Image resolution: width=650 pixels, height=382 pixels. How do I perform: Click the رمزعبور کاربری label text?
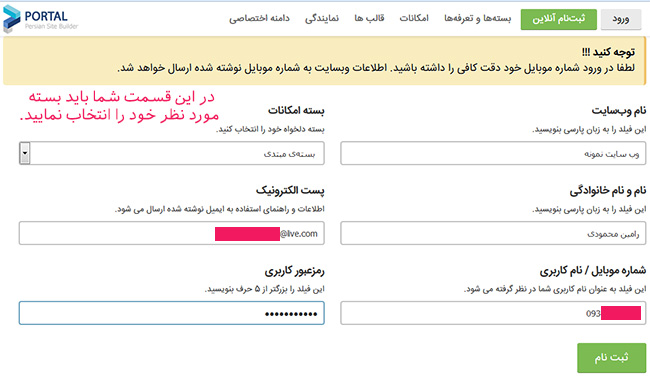point(294,271)
